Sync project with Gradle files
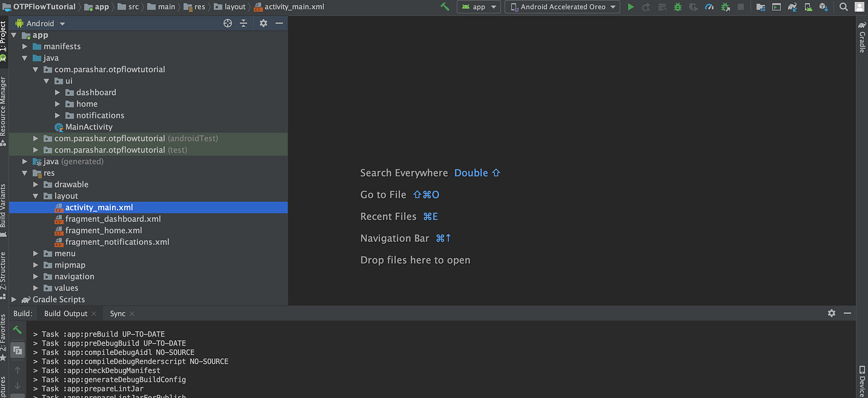 click(x=793, y=7)
